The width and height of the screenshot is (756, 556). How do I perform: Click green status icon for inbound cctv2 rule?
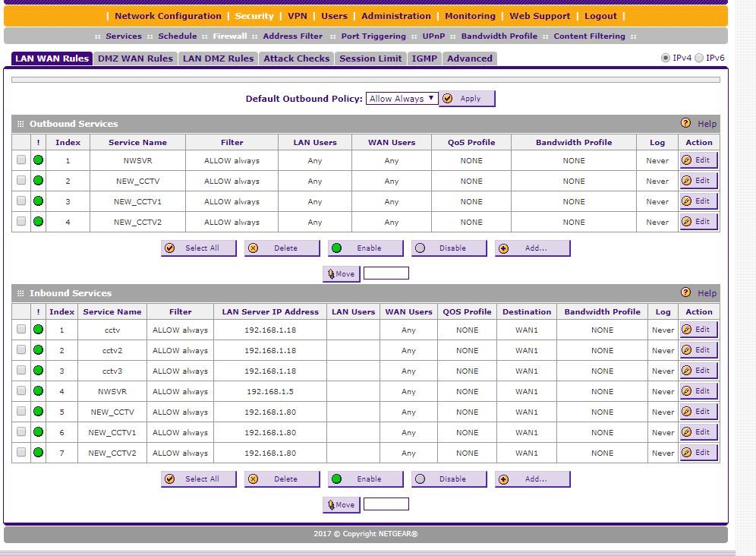[x=38, y=350]
